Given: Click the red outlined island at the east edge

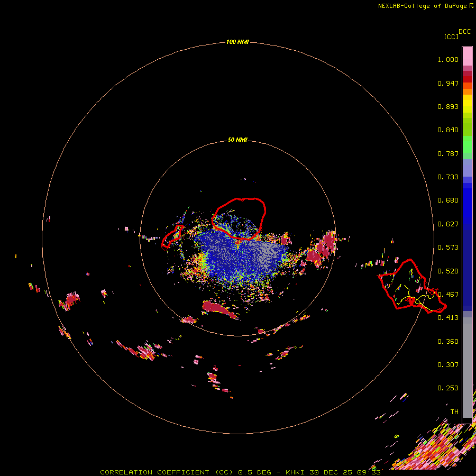Looking at the screenshot, I should pyautogui.click(x=411, y=287).
